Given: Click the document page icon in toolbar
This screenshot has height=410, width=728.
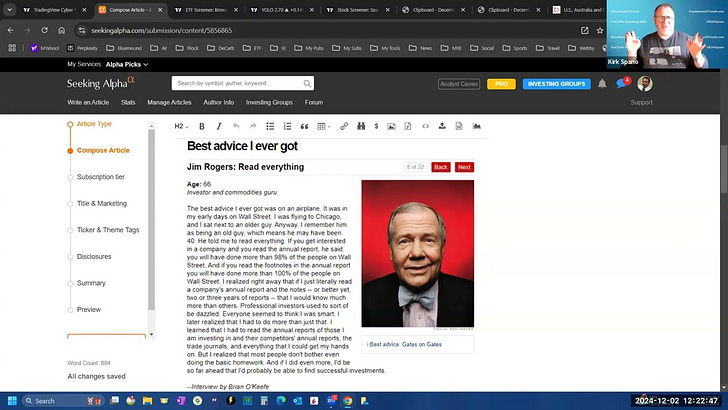Looking at the screenshot, I should (459, 126).
